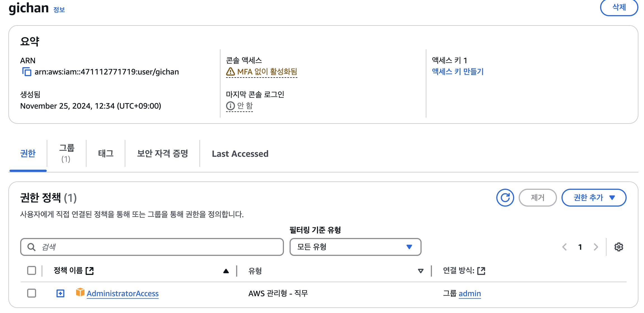
Task: Check the AdministratorAccess row checkbox
Action: tap(32, 293)
